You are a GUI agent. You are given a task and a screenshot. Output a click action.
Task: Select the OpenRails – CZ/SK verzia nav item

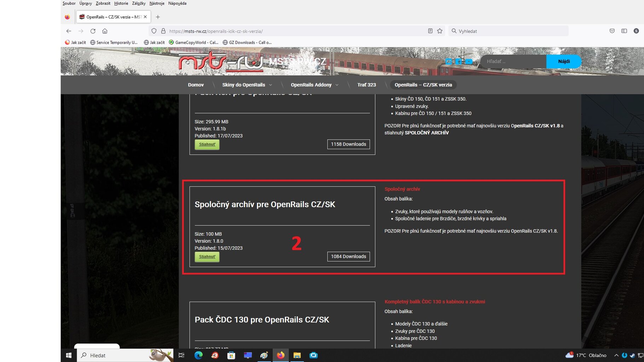[x=423, y=85]
